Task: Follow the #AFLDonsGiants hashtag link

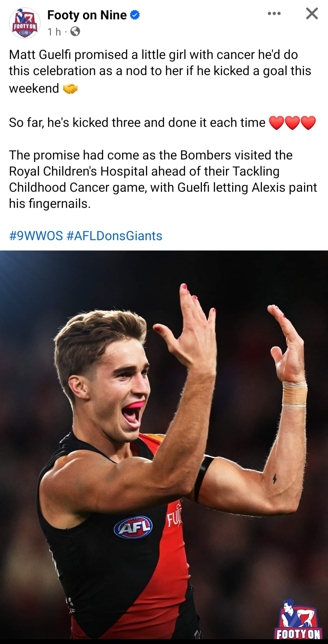Action: [x=114, y=236]
